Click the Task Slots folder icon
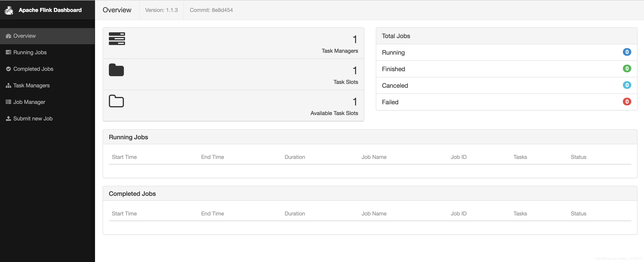The width and height of the screenshot is (644, 262). click(116, 70)
